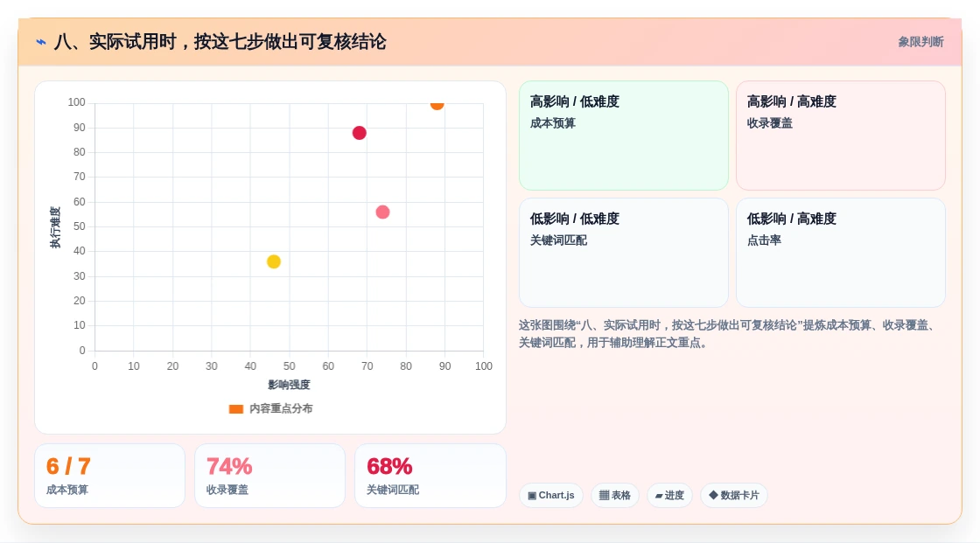This screenshot has height=543, width=980.
Task: Click the square icon in Chart.js chip
Action: [x=532, y=496]
